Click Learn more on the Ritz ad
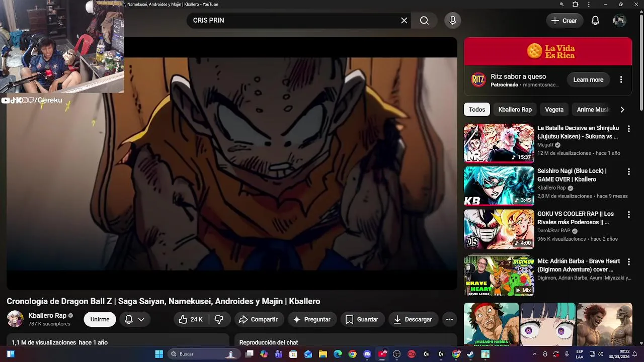Image resolution: width=644 pixels, height=362 pixels. 588,79
